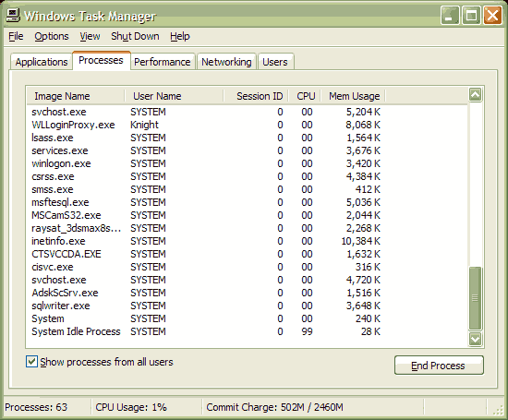This screenshot has width=508, height=420.
Task: Click the Task Manager title bar icon
Action: click(x=13, y=15)
